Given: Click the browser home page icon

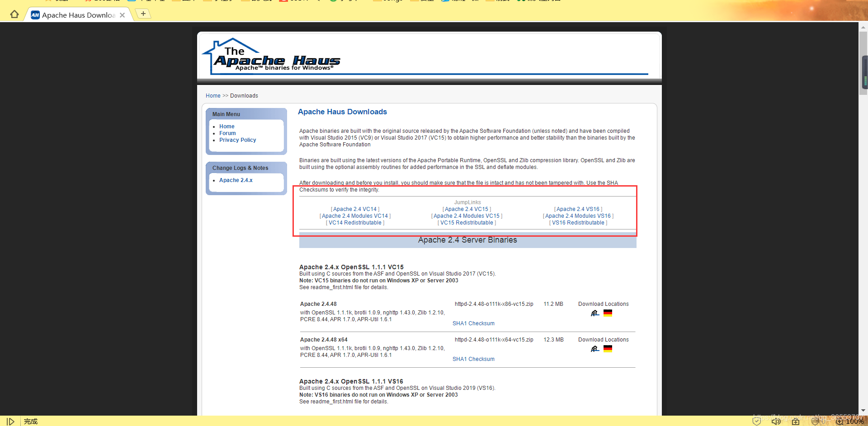Looking at the screenshot, I should (14, 14).
